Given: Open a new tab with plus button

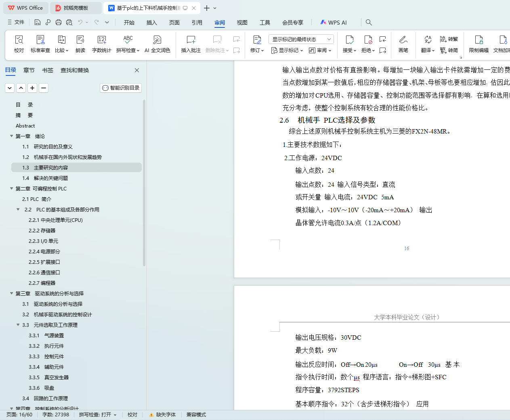Looking at the screenshot, I should coord(207,8).
